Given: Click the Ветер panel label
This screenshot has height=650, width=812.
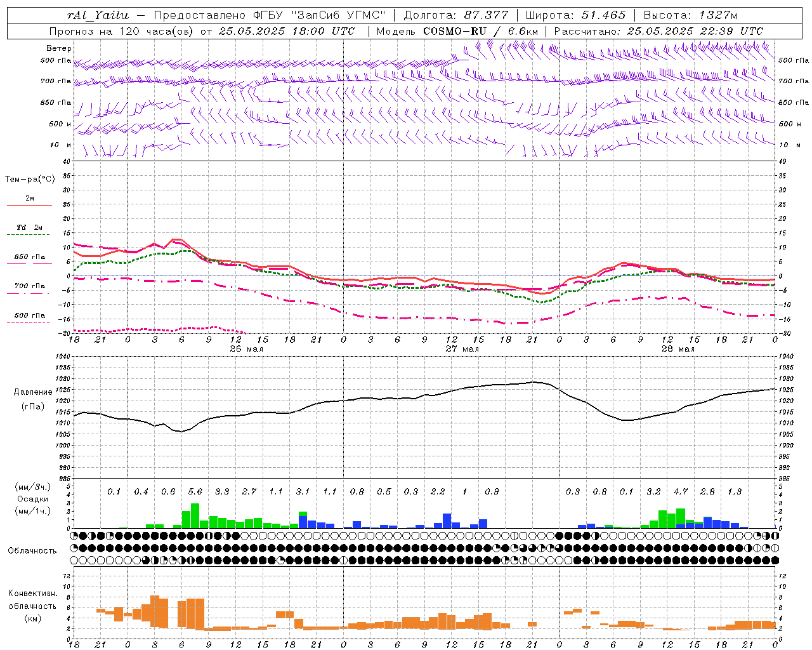Looking at the screenshot, I should 59,48.
